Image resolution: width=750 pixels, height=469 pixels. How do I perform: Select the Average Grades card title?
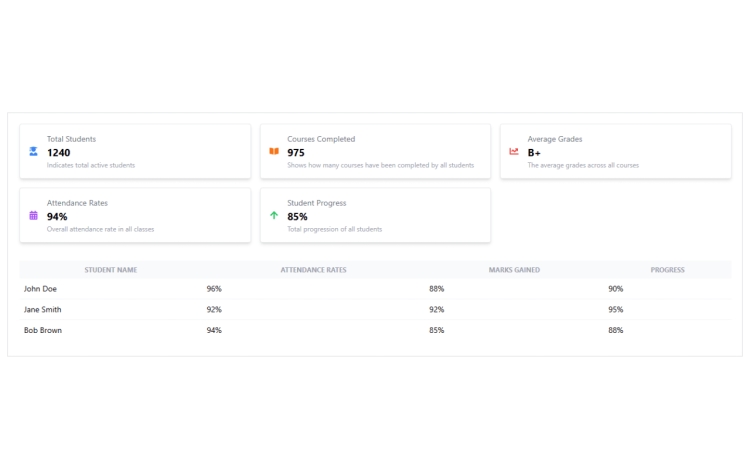555,139
